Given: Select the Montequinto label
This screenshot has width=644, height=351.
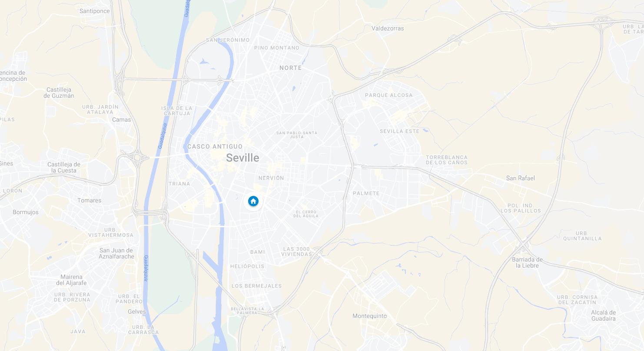Looking at the screenshot, I should [x=370, y=316].
